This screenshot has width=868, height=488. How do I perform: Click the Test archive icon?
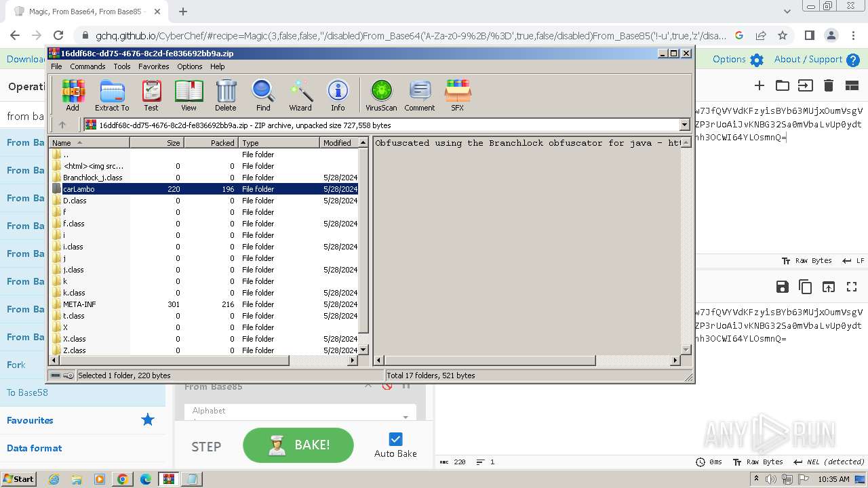tap(151, 96)
